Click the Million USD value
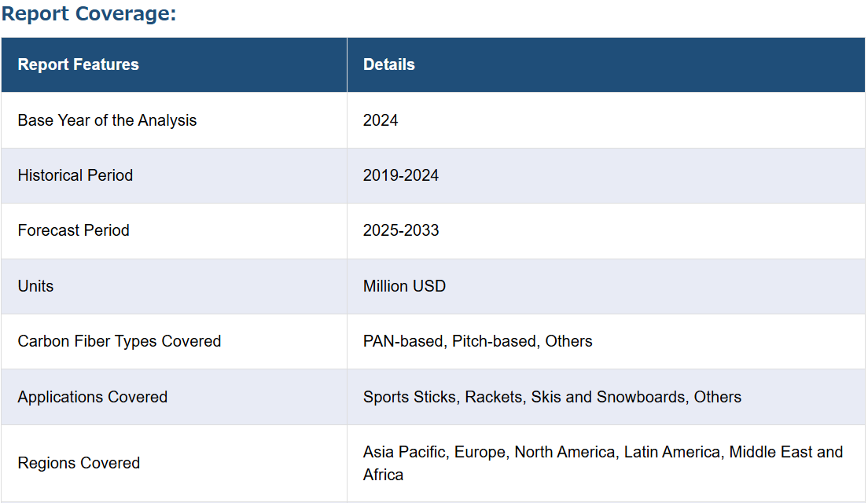The image size is (868, 503). [404, 286]
